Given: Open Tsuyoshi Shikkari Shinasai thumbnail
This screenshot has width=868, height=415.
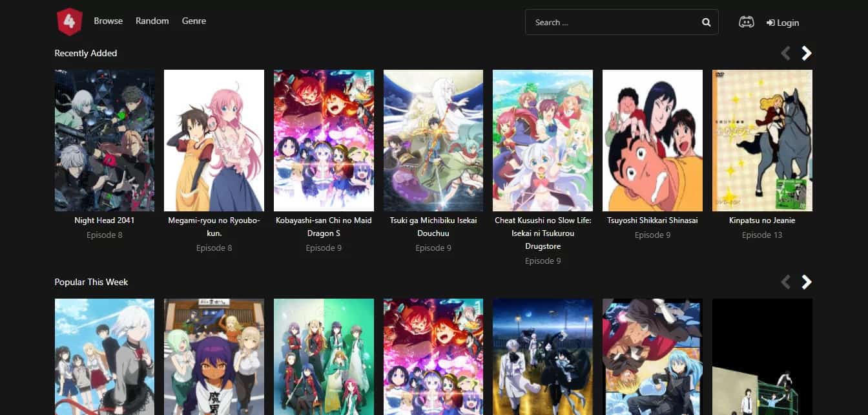Looking at the screenshot, I should tap(652, 140).
